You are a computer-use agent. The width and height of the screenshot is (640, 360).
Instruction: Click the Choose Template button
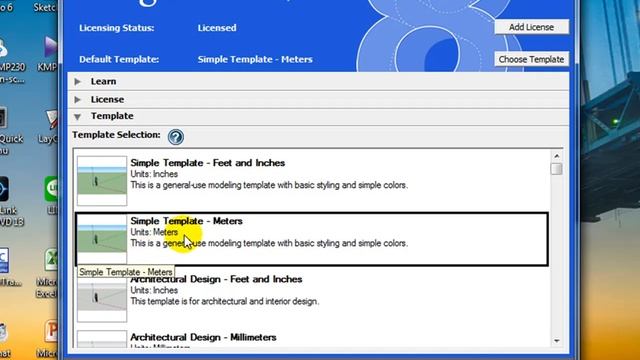pyautogui.click(x=531, y=59)
